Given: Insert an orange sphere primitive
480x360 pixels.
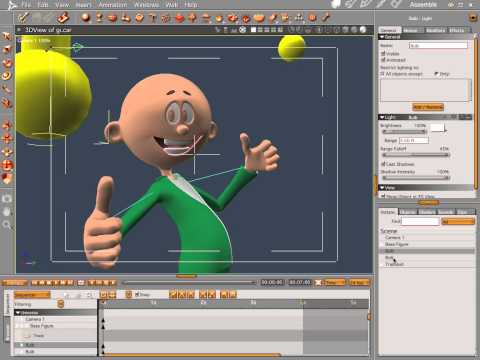Looking at the screenshot, I should (x=86, y=17).
